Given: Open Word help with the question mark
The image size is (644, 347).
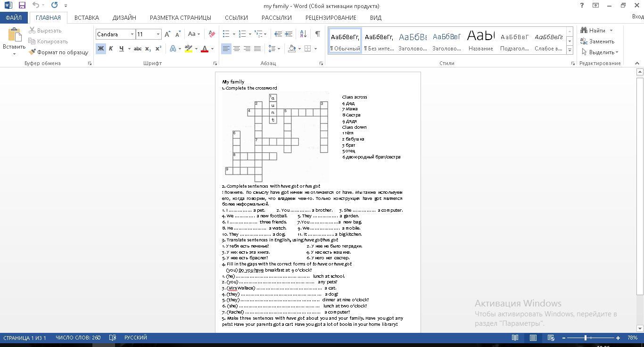Looking at the screenshot, I should 582,6.
